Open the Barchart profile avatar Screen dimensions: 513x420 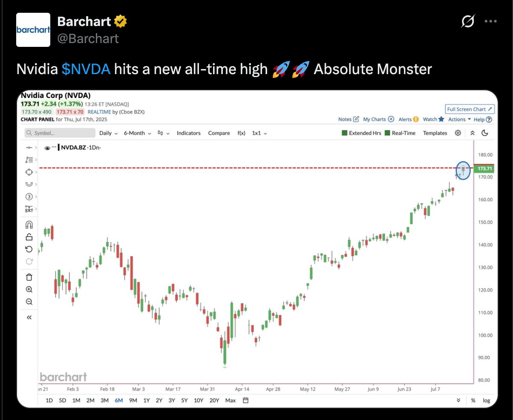coord(33,30)
